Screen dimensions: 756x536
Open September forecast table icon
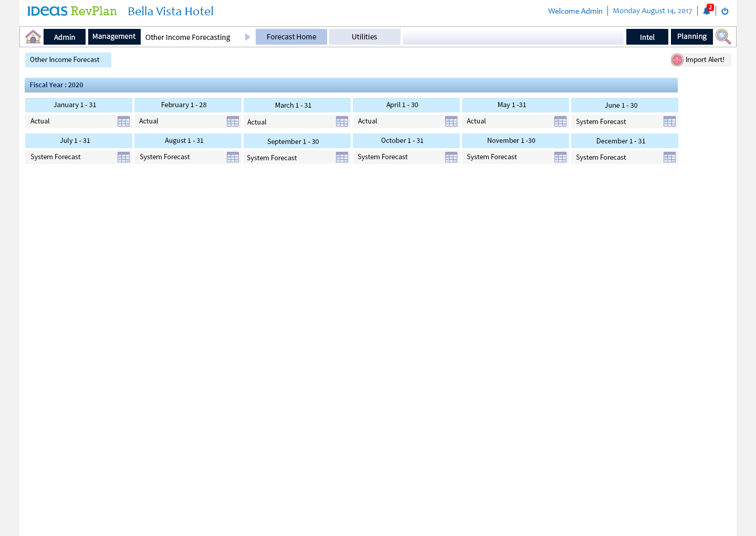[342, 157]
